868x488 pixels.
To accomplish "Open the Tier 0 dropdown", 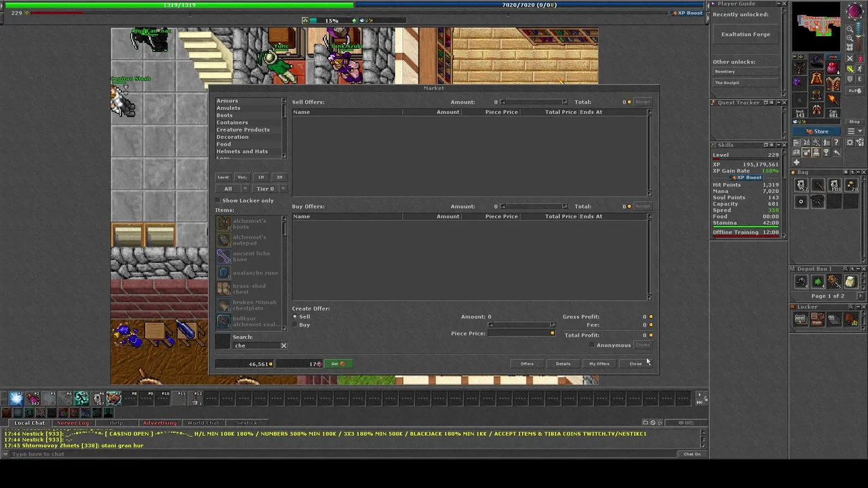I will (270, 188).
